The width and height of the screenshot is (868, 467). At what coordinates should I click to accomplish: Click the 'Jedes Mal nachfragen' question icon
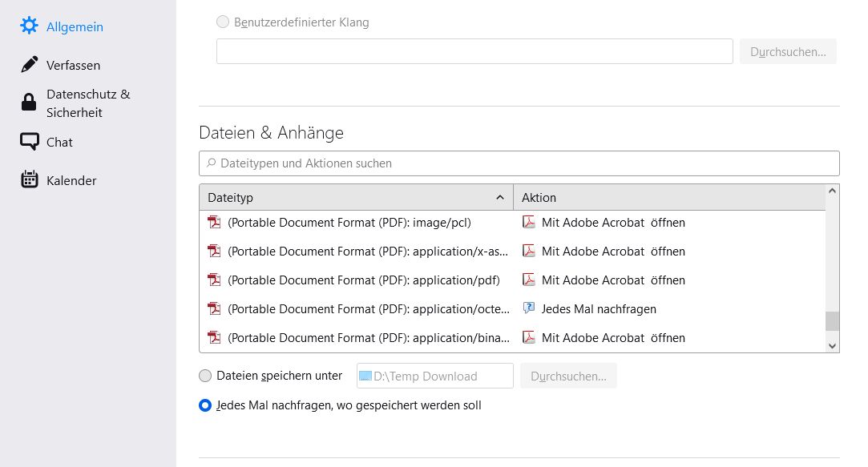[529, 308]
